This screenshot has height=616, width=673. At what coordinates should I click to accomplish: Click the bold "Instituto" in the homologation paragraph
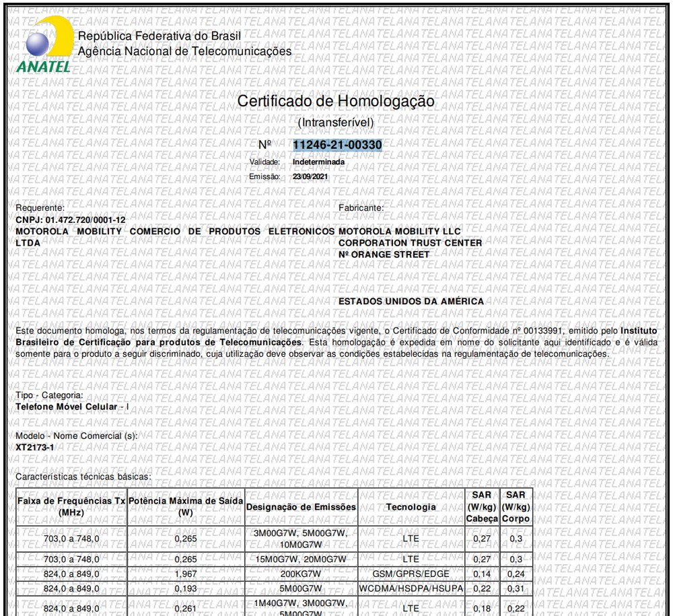(639, 331)
